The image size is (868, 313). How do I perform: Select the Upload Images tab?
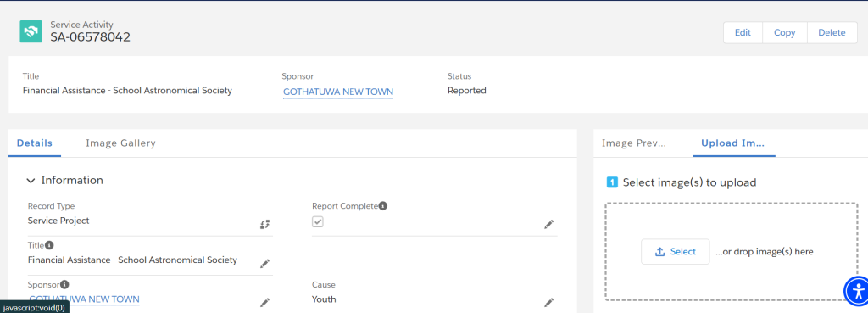tap(732, 143)
